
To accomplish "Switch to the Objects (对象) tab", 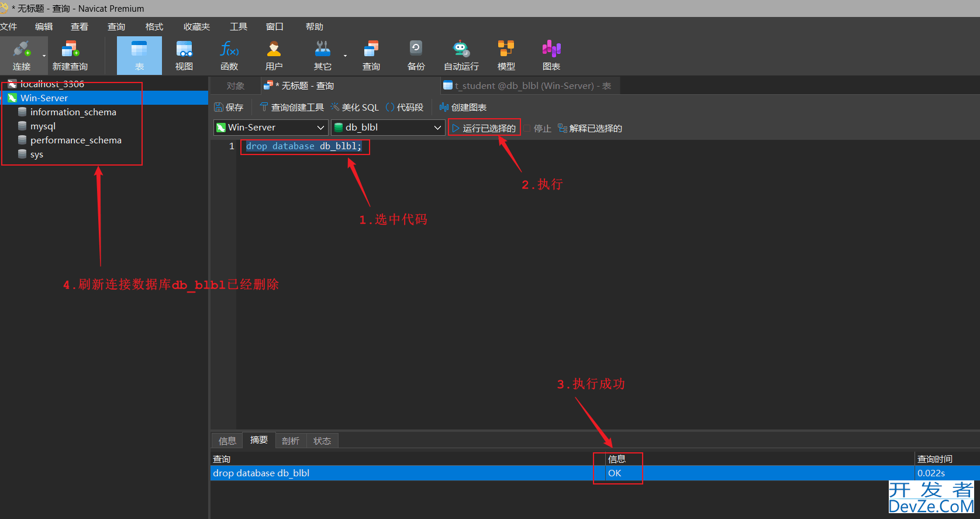I will (236, 85).
